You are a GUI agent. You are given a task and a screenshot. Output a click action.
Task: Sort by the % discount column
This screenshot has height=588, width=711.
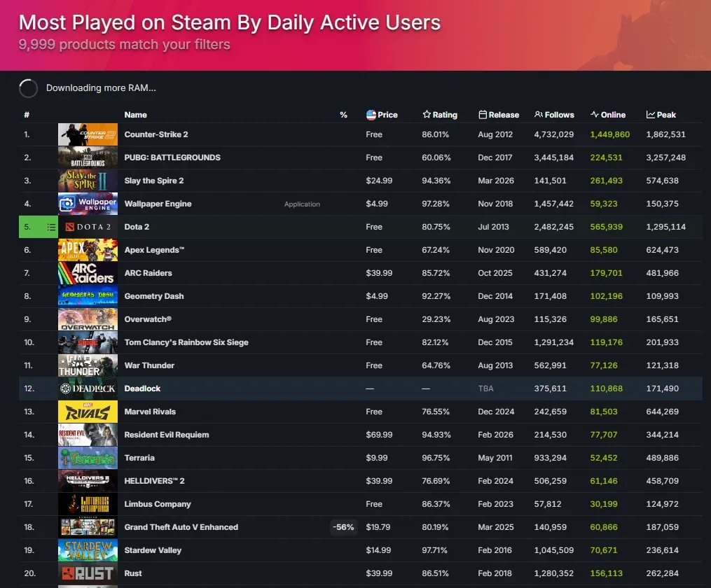click(x=343, y=115)
